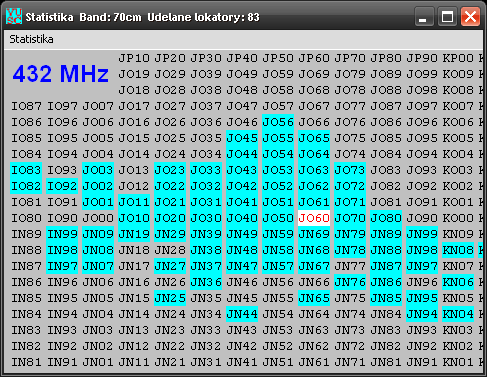The image size is (487, 377).
Task: Select locator IN81 in bottom row
Action: (26, 362)
